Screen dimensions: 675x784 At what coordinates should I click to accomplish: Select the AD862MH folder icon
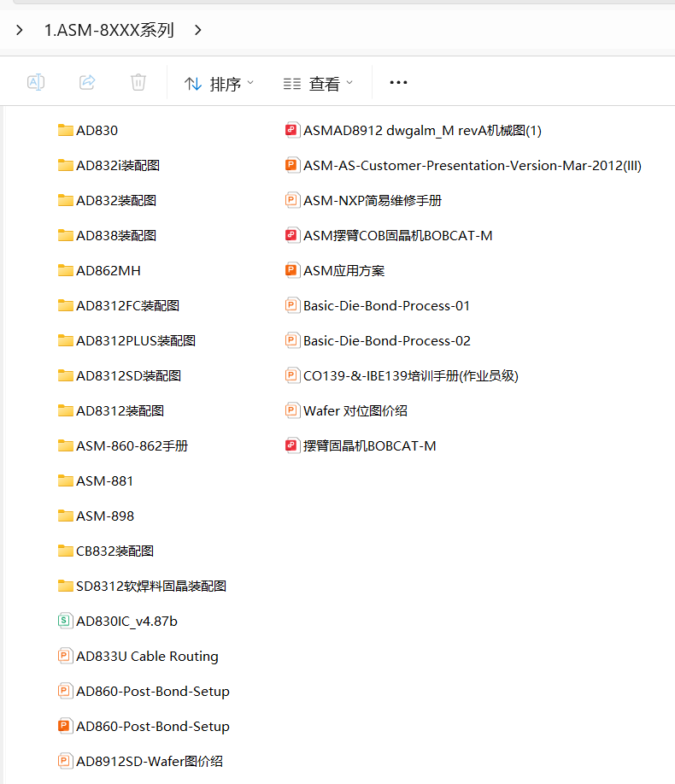[66, 270]
